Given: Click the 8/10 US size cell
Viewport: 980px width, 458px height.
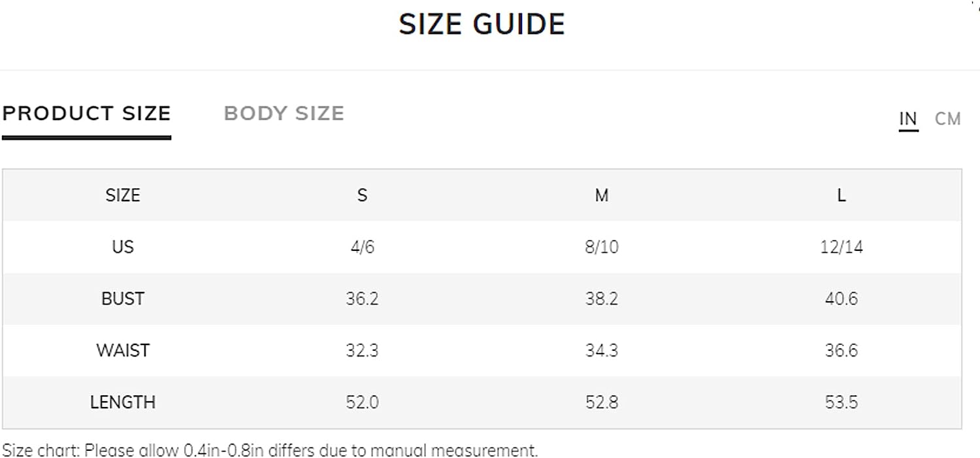Looking at the screenshot, I should pos(602,247).
